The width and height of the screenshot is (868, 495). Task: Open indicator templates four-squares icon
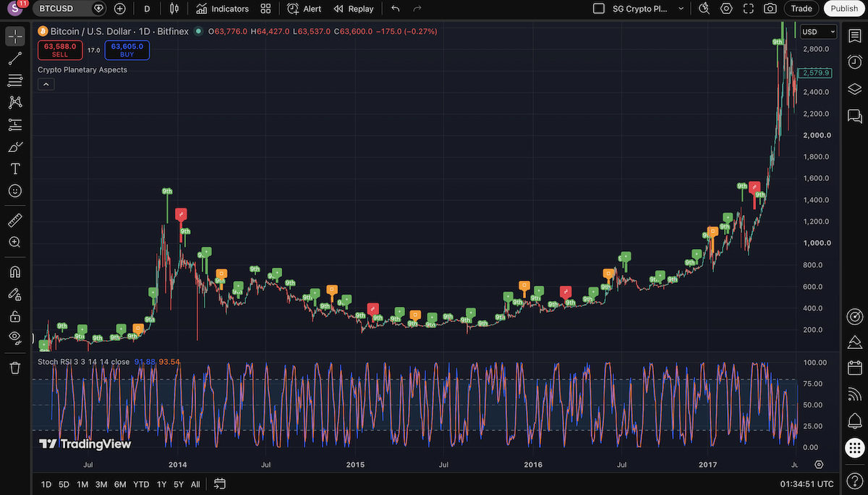[265, 9]
